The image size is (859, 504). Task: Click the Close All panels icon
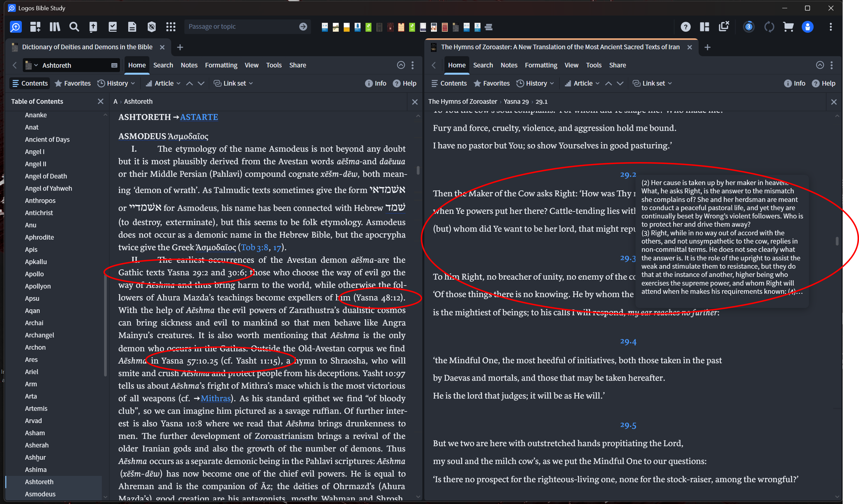(x=724, y=27)
